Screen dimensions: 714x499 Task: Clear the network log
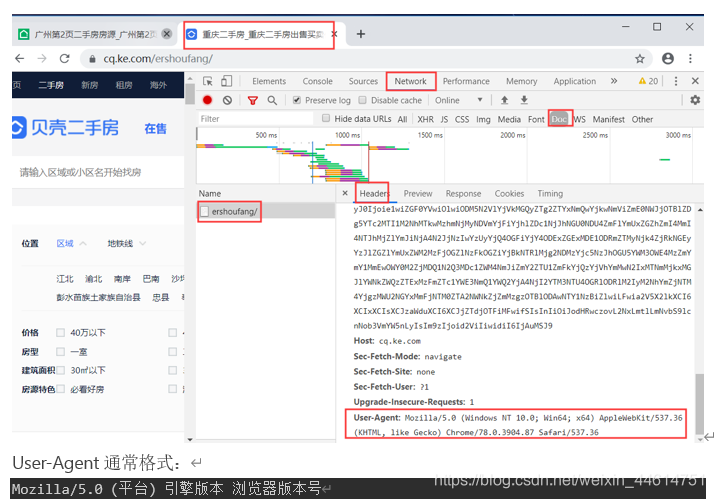tap(227, 100)
